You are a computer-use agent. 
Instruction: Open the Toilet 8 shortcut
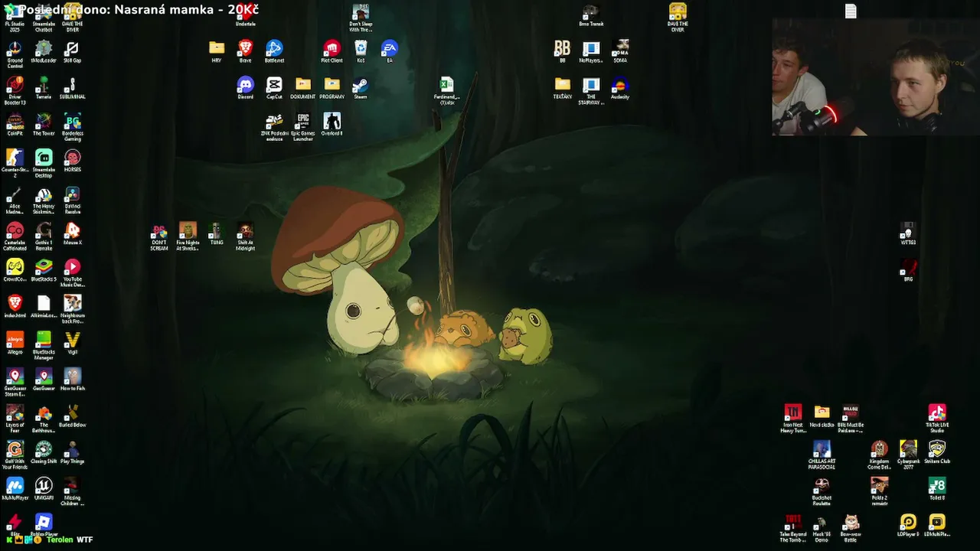(x=937, y=489)
